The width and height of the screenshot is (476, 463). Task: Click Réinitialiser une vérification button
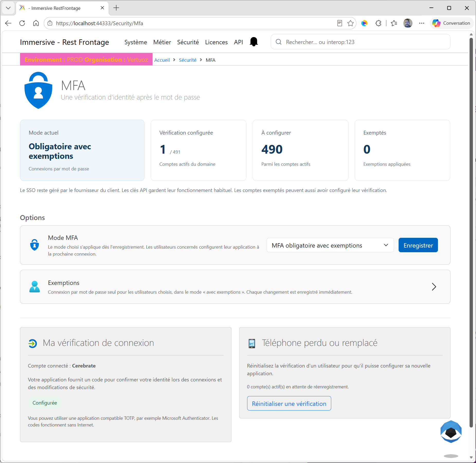[289, 404]
